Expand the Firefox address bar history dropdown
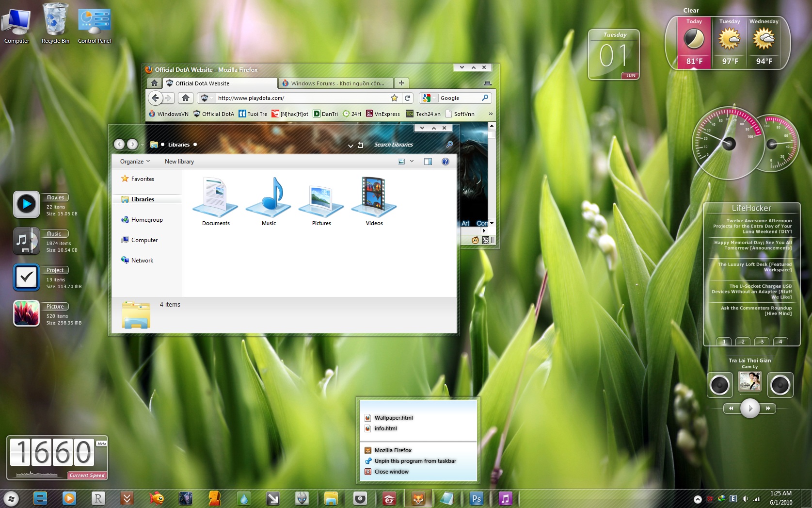The image size is (812, 508). tap(212, 98)
